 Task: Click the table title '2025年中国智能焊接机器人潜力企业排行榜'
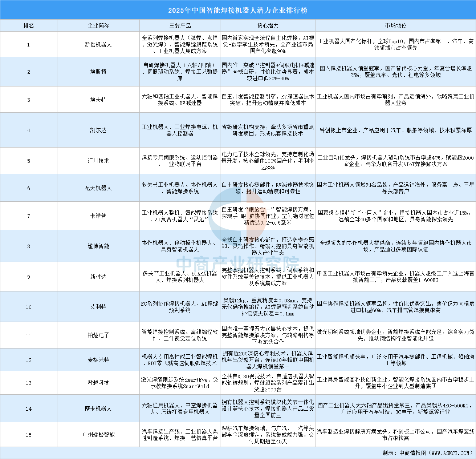[x=238, y=10]
